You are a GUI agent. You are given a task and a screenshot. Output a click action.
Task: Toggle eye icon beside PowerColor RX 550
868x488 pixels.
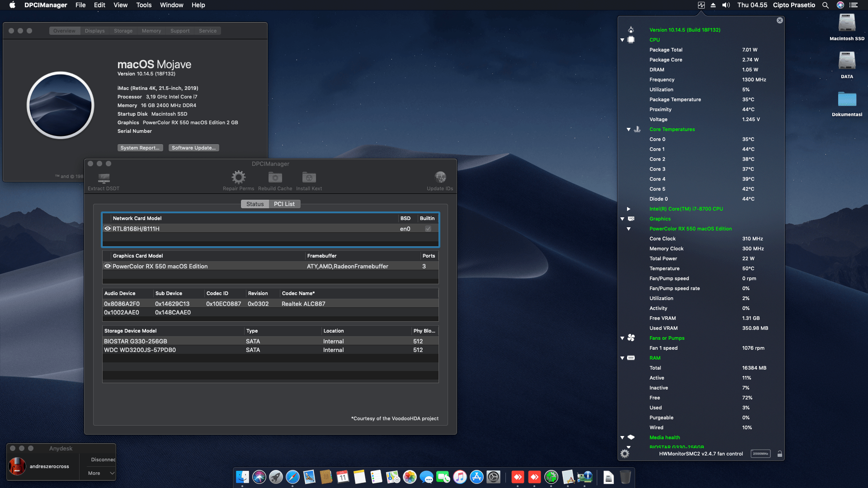pyautogui.click(x=108, y=266)
